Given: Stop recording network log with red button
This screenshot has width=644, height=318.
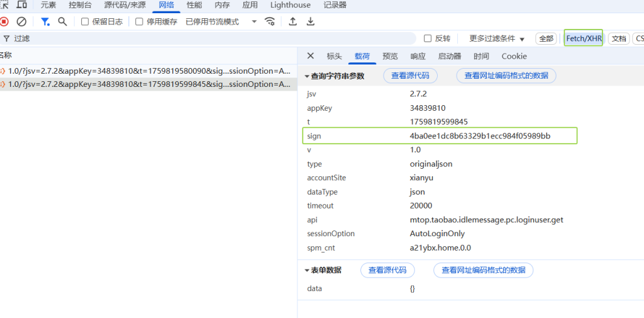Looking at the screenshot, I should tap(4, 21).
